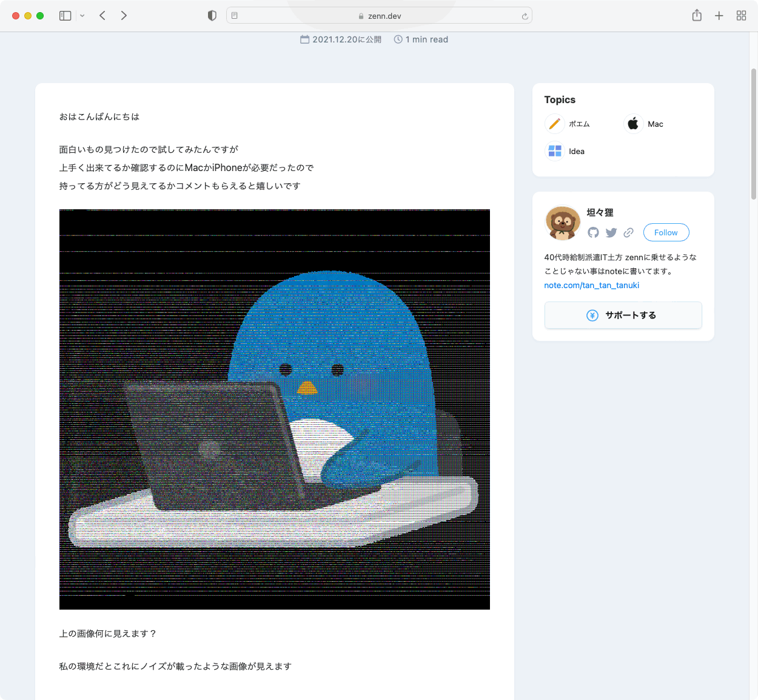Show Reader view icon in address bar
The image size is (758, 700).
[x=235, y=16]
